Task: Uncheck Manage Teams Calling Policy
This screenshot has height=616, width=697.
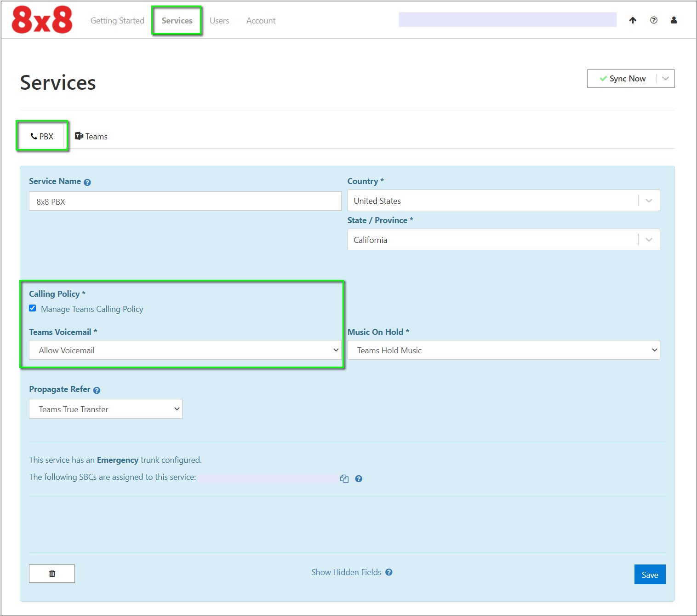Action: tap(32, 308)
